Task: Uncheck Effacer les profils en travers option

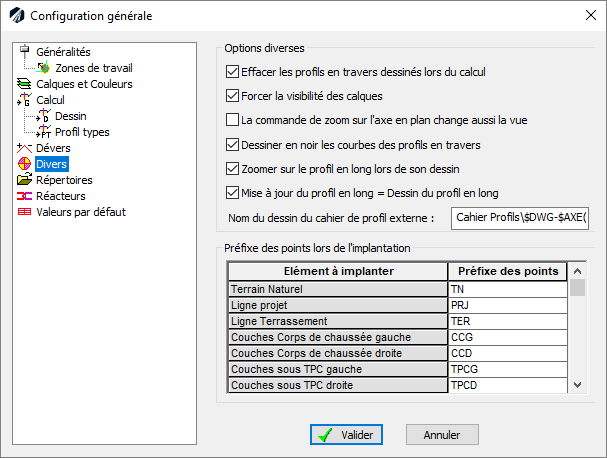Action: (232, 73)
